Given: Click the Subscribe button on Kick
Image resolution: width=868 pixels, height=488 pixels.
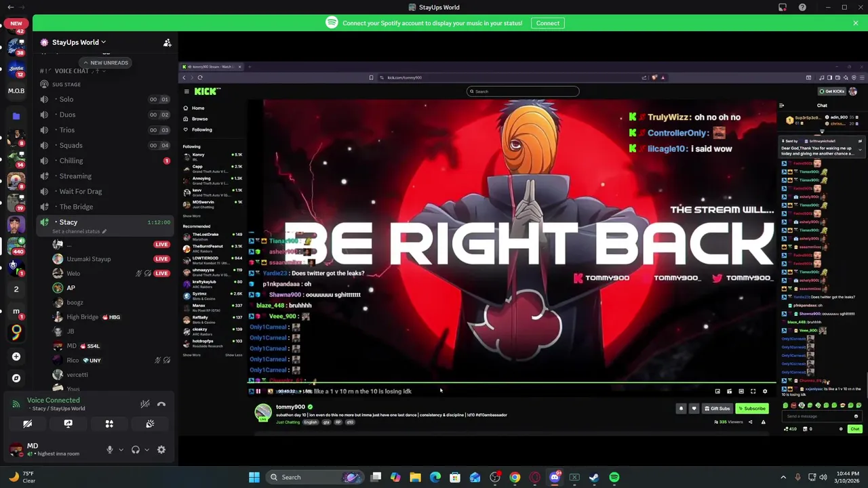Looking at the screenshot, I should pyautogui.click(x=751, y=408).
